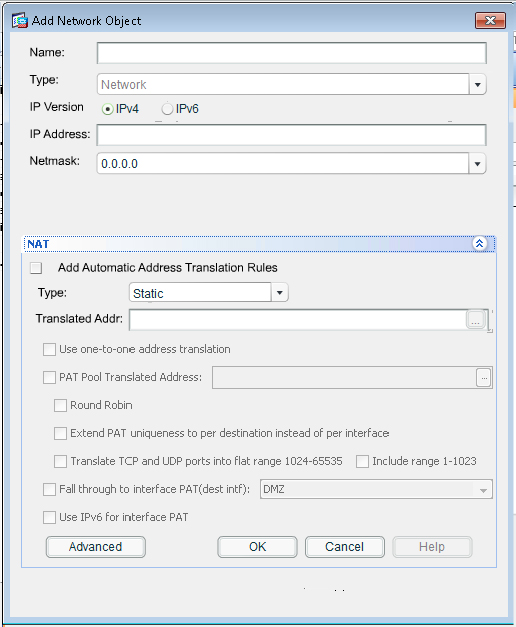Close the Add Network Object dialog
516x627 pixels.
tap(490, 20)
